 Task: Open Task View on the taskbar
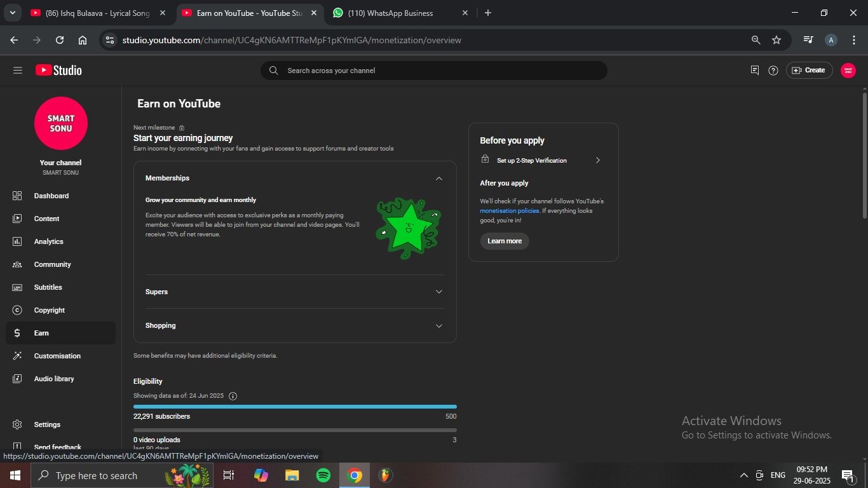point(229,475)
